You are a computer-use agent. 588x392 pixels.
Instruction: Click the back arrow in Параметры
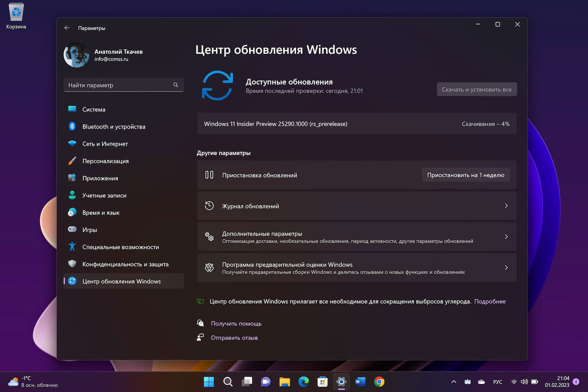click(67, 28)
